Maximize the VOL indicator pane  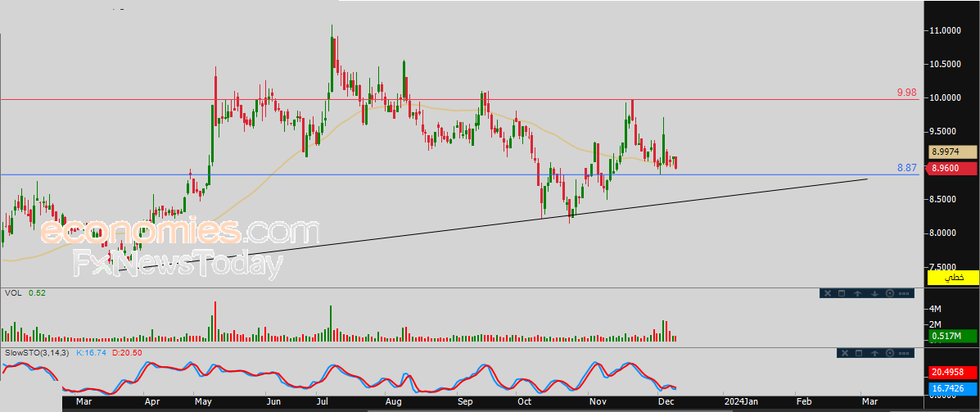(x=842, y=293)
